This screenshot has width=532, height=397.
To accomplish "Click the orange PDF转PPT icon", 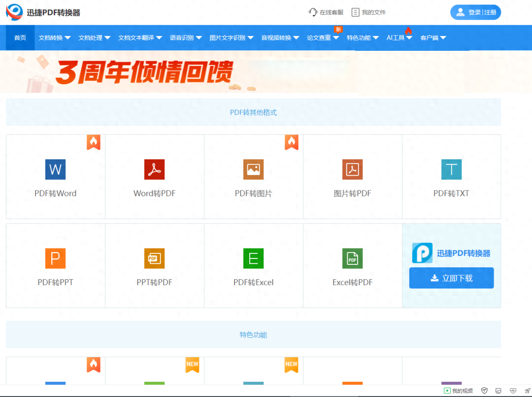I will pyautogui.click(x=55, y=258).
